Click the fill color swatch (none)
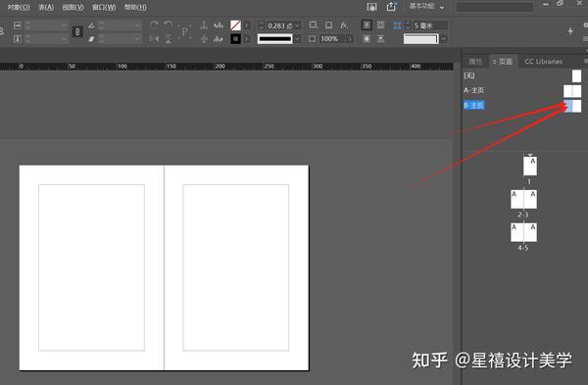Screen dimensions: 588x385 click(235, 25)
